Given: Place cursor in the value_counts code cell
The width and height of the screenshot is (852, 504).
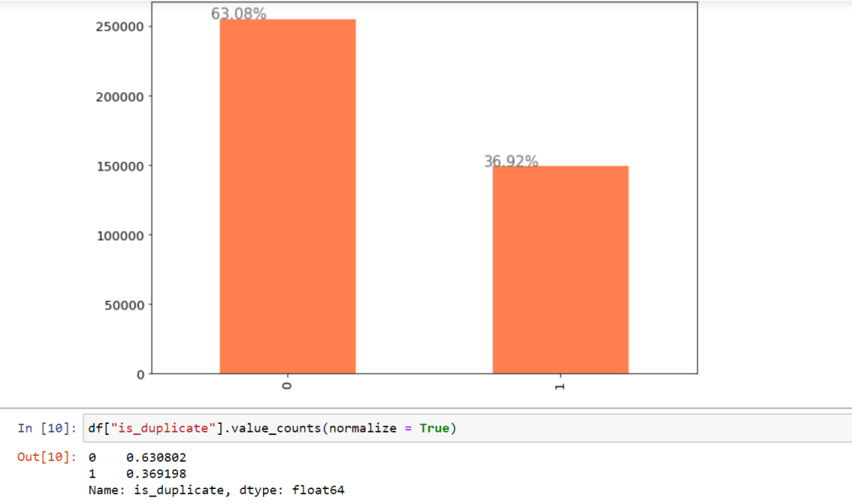Looking at the screenshot, I should point(582,428).
